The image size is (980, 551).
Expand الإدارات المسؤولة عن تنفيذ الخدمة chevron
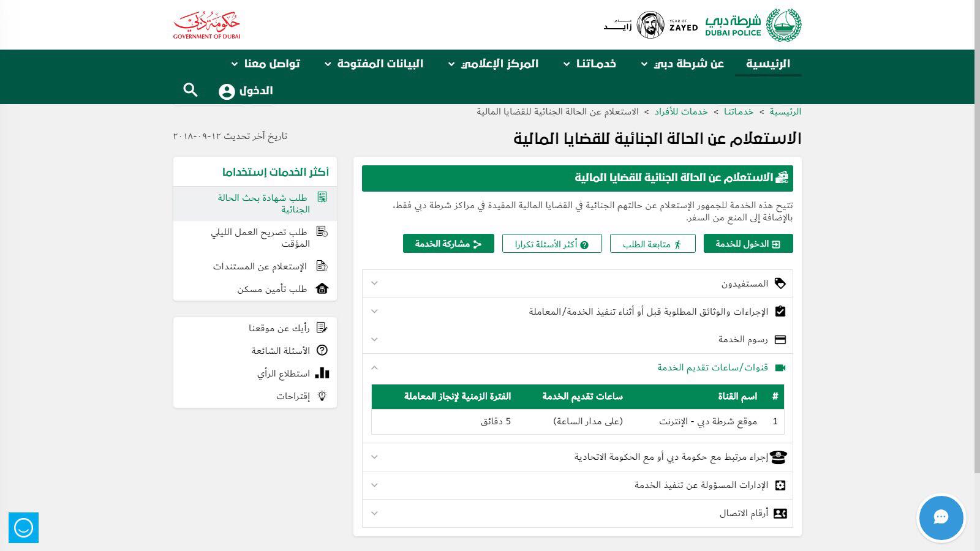[x=375, y=485]
